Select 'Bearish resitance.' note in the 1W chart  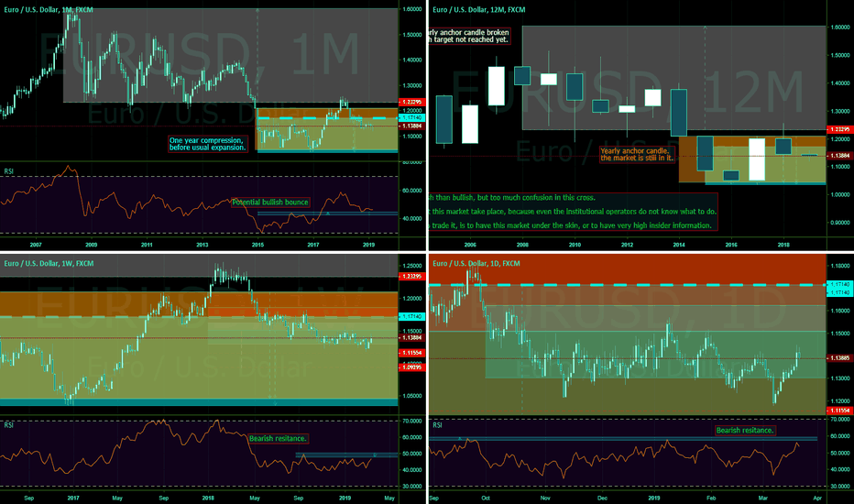coord(278,439)
